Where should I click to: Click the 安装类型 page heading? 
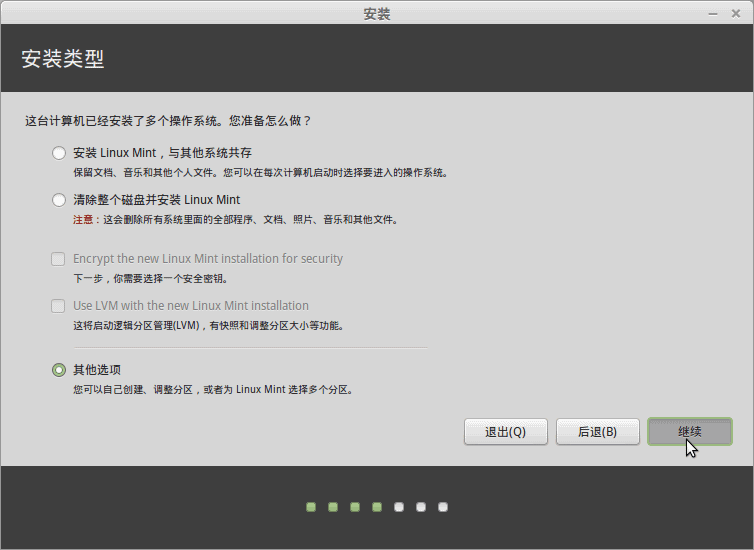tap(63, 59)
